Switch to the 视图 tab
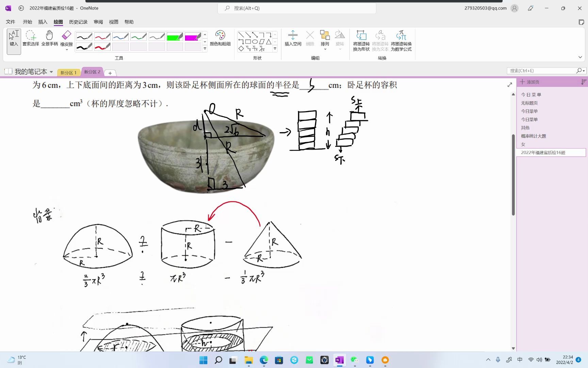The image size is (588, 368). (114, 22)
